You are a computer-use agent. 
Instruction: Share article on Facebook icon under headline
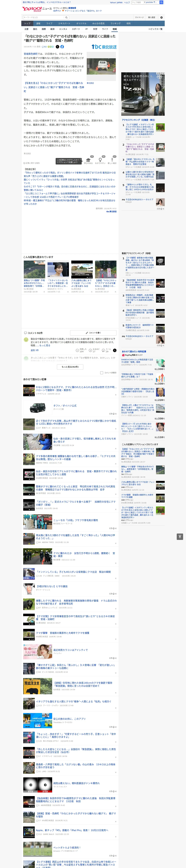[x=62, y=47]
